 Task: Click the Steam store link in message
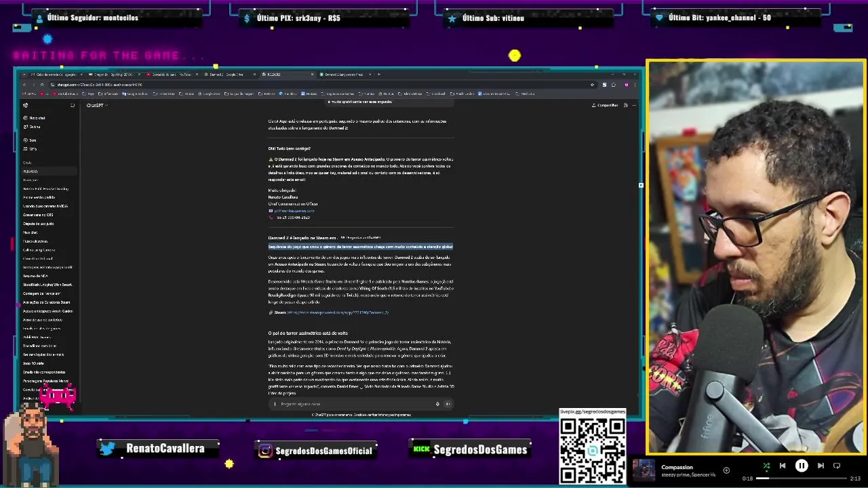tap(338, 312)
